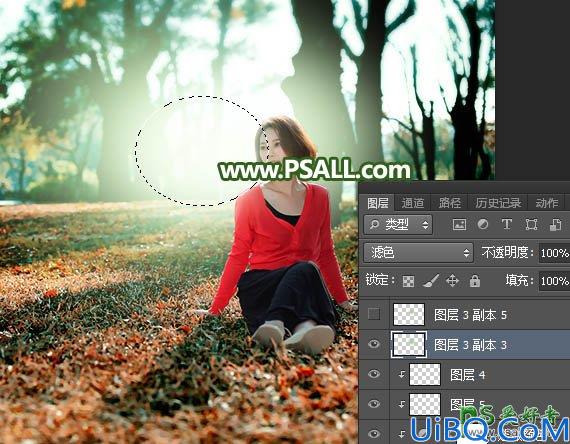Hide the 图层 4 layer
This screenshot has height=444, width=570.
374,374
